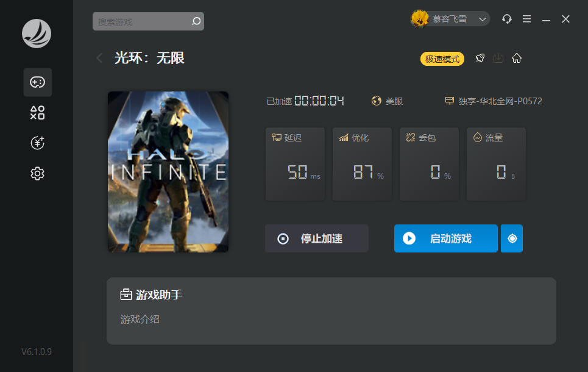The width and height of the screenshot is (588, 372).
Task: Click the 流量 traffic card
Action: 496,163
